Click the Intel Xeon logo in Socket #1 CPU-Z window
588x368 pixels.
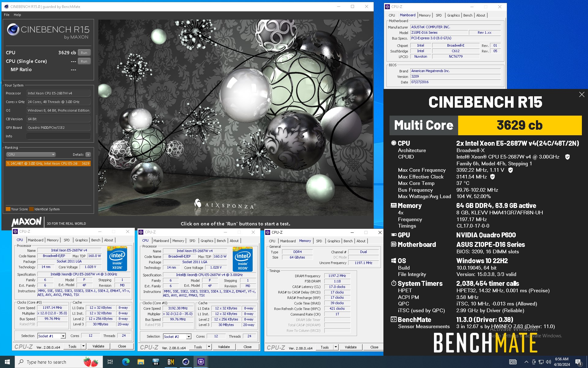tap(117, 258)
